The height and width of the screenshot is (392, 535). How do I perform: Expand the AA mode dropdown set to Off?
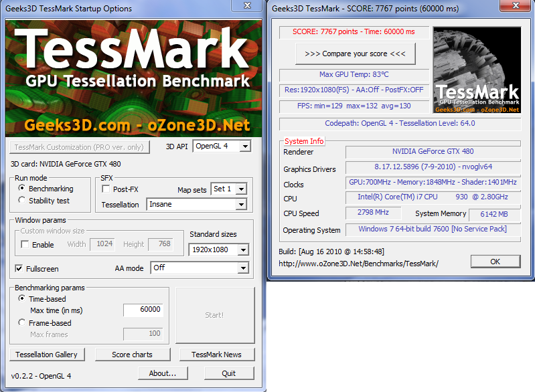tap(200, 268)
